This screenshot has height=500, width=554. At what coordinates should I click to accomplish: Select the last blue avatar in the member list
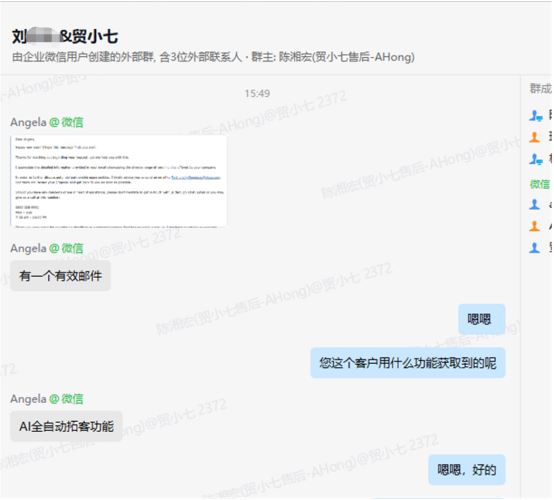(x=535, y=247)
